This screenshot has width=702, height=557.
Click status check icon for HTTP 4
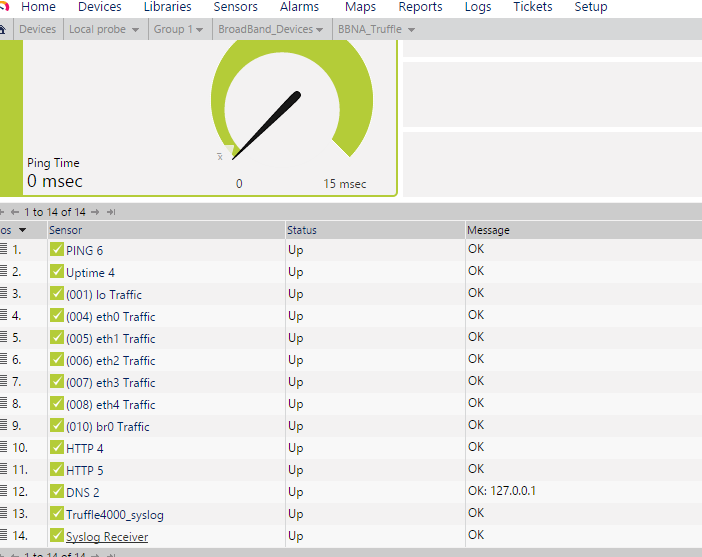57,446
